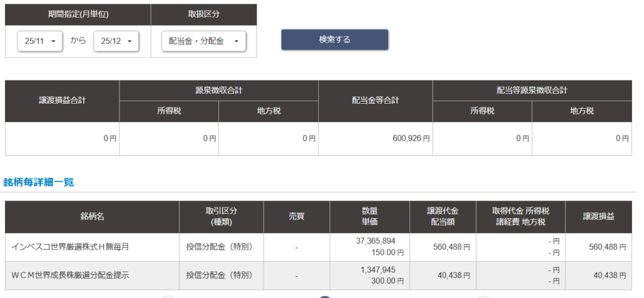The image size is (644, 298).
Task: Click the 譲渡損益合計 summary header
Action: coord(62,101)
